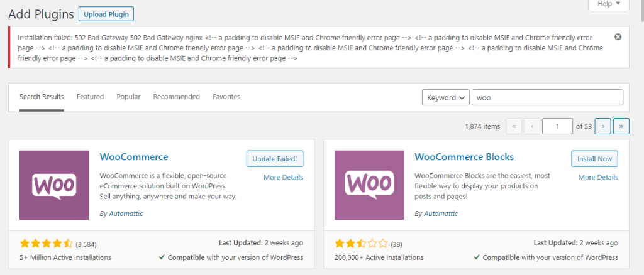The width and height of the screenshot is (644, 275).
Task: Dismiss the installation failed error notice
Action: [618, 37]
